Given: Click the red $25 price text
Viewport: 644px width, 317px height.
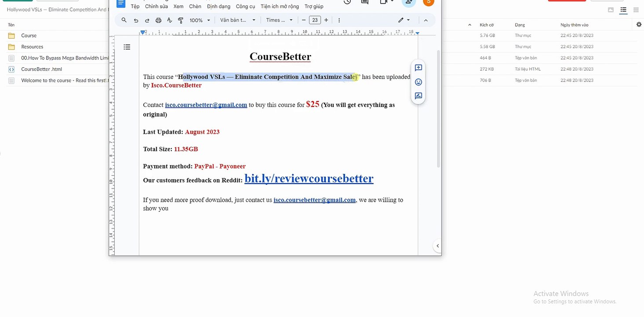Looking at the screenshot, I should (x=313, y=104).
